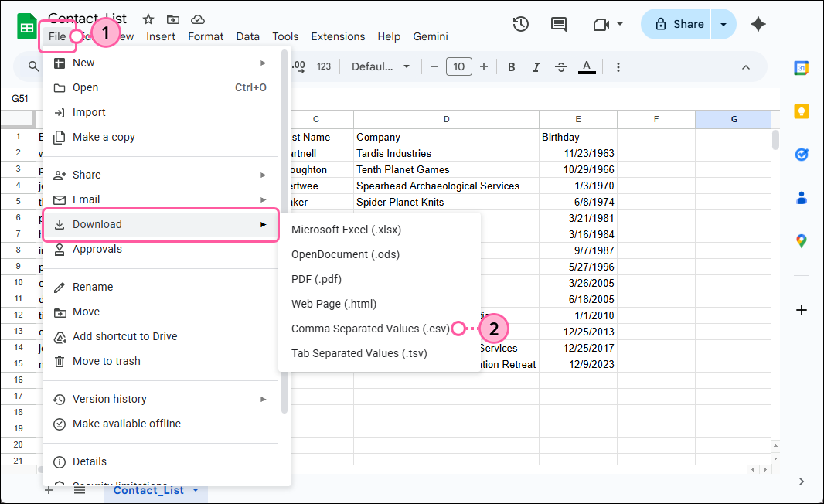Add a new sheet with the plus button

click(48, 490)
